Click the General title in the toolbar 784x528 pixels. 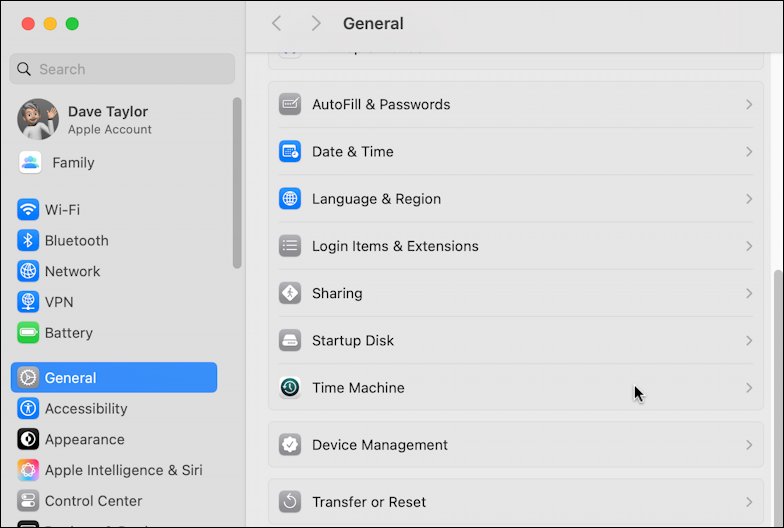373,24
